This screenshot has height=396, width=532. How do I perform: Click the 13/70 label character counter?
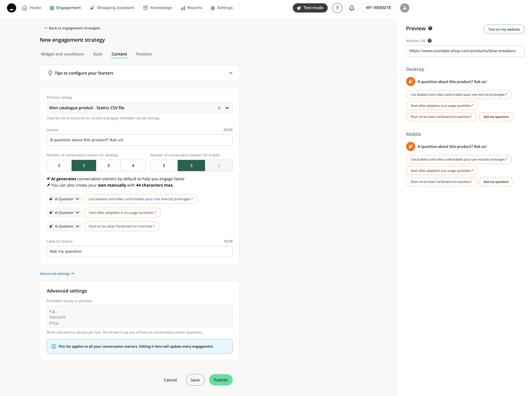[x=228, y=241]
